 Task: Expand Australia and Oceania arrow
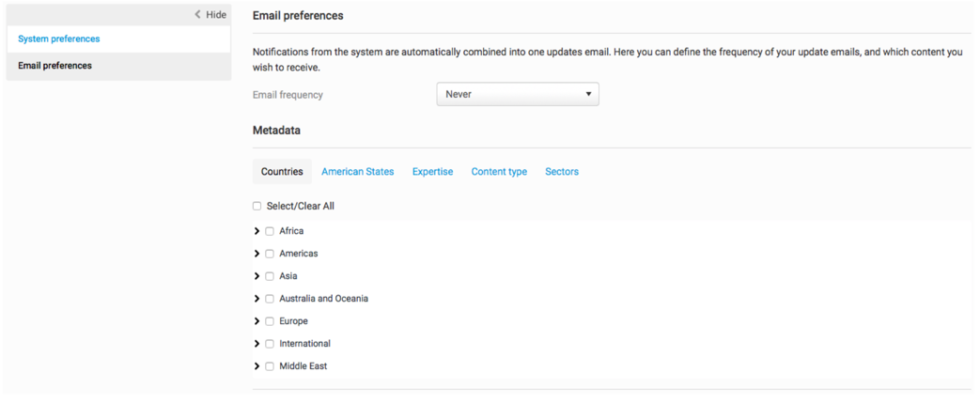(x=257, y=299)
